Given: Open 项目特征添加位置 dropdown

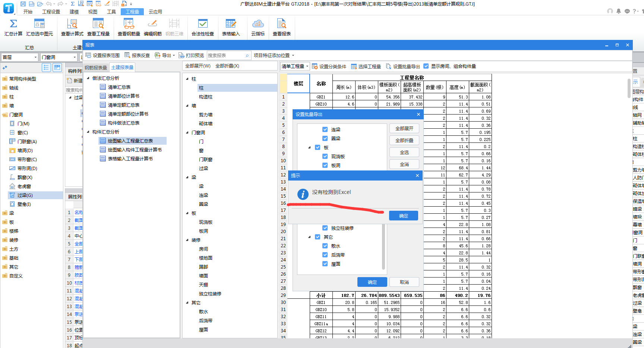Looking at the screenshot, I should pos(274,55).
